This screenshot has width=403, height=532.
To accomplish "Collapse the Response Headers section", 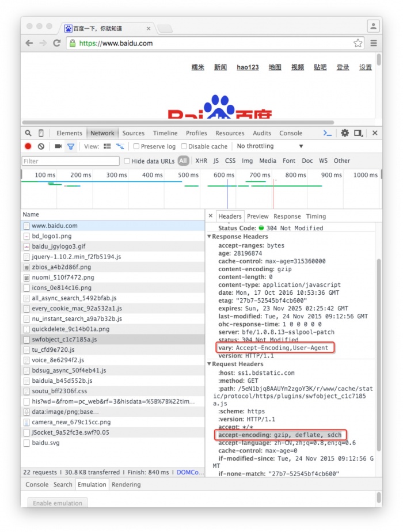I will [x=210, y=237].
